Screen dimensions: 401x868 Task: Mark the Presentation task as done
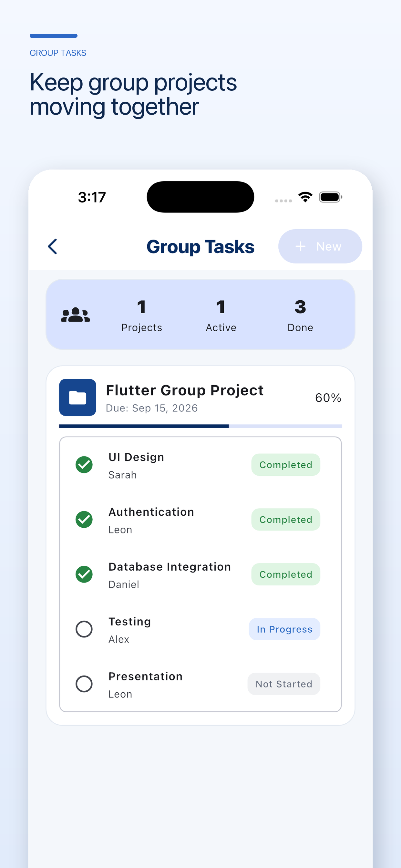(x=84, y=684)
